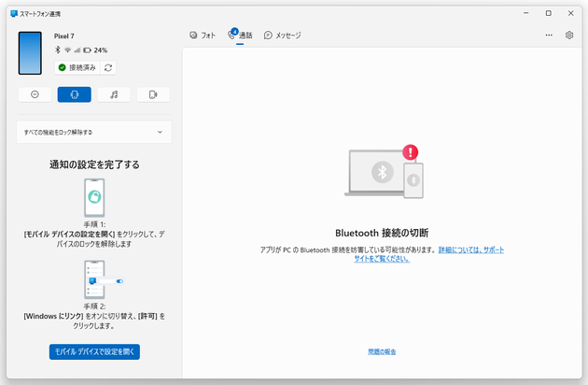Open the 詳細については、サポート サイト link
This screenshot has width=588, height=385.
(x=470, y=250)
